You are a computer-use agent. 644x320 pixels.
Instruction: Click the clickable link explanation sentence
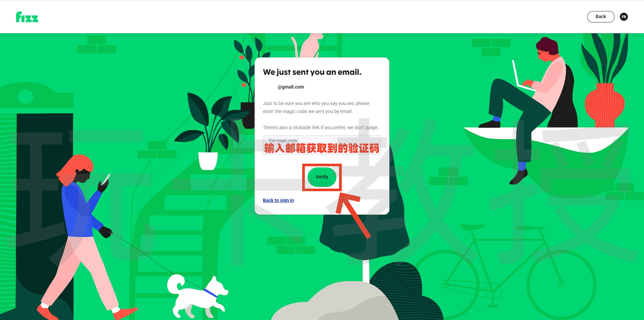pyautogui.click(x=321, y=127)
